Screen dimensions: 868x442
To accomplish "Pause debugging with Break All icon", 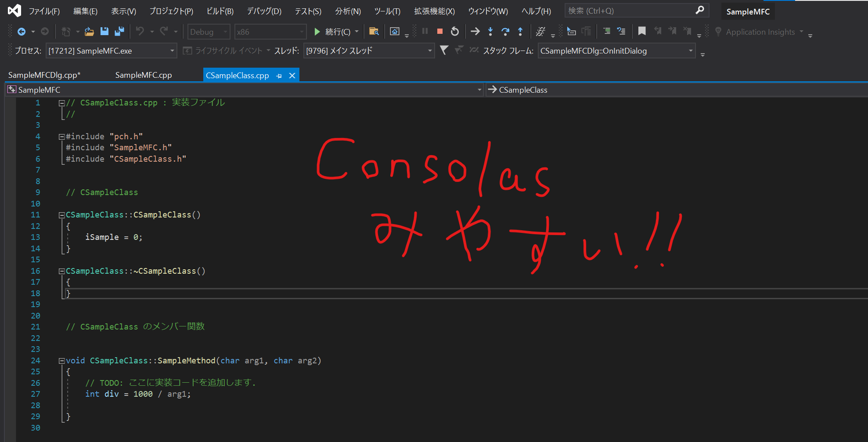I will [425, 31].
